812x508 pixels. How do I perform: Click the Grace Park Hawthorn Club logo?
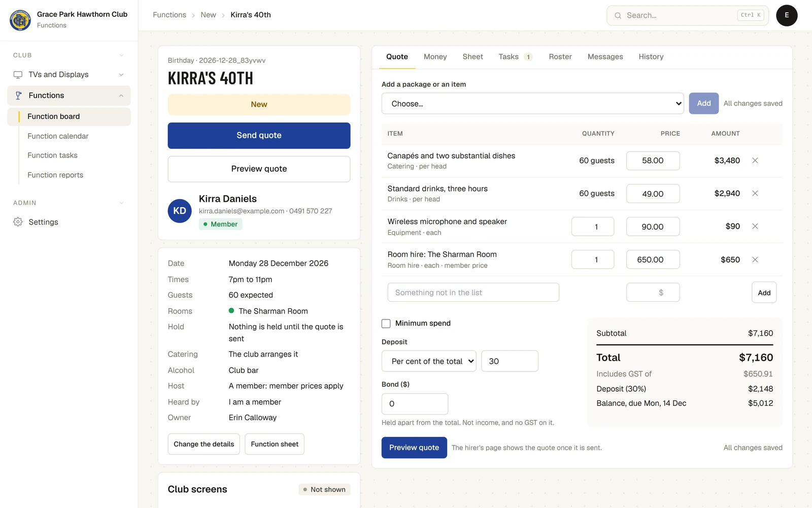click(20, 20)
